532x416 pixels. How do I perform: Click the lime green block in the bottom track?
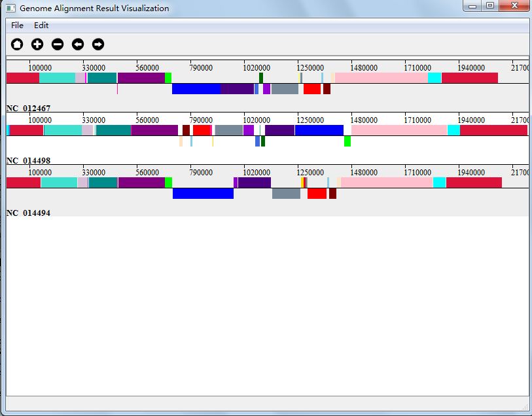click(x=168, y=182)
